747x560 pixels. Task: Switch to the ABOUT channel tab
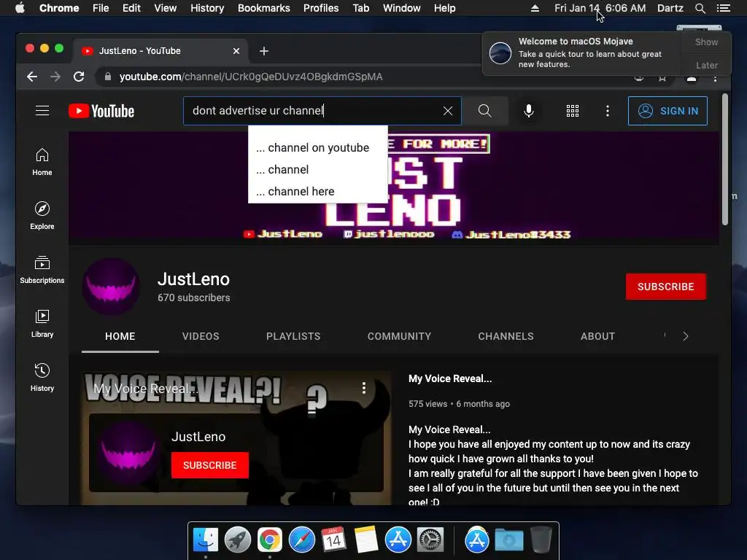point(598,336)
